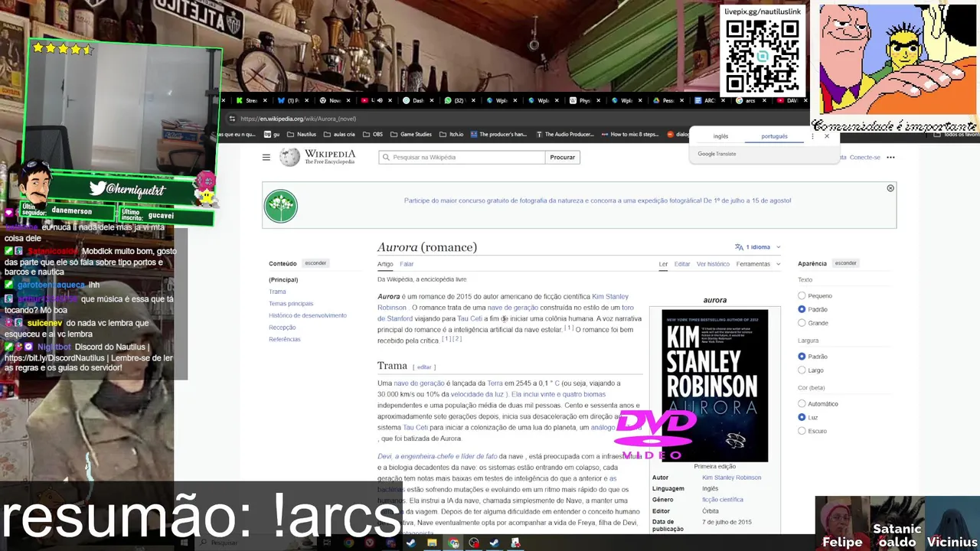Open Ver histórico tab
Viewport: 980px width, 551px height.
click(x=713, y=264)
